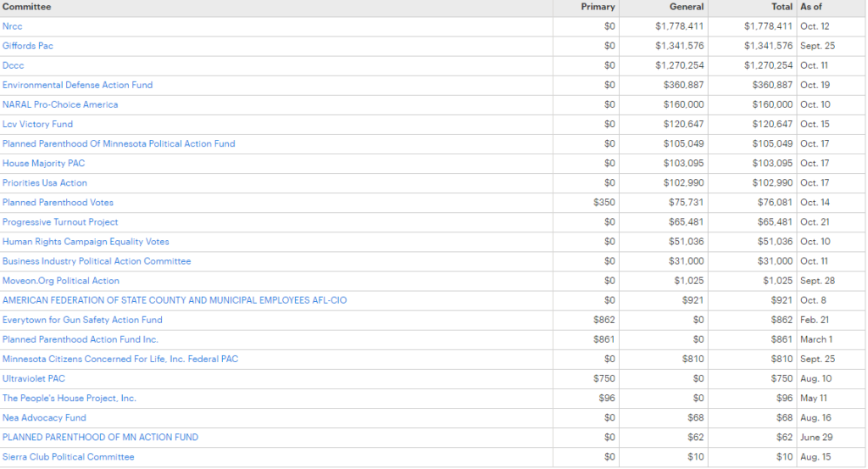This screenshot has width=868, height=469.
Task: Open Planned Parenthood Of Minnesota Political Action Fund
Action: [x=119, y=143]
